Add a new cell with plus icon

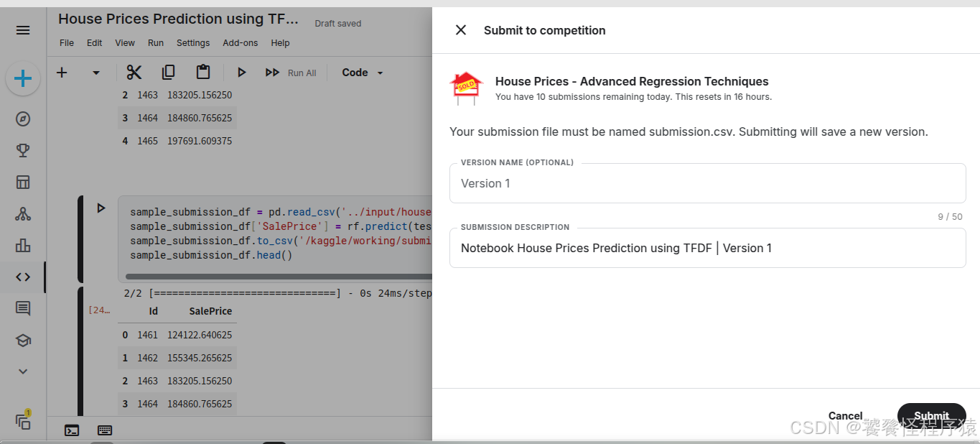click(x=62, y=73)
